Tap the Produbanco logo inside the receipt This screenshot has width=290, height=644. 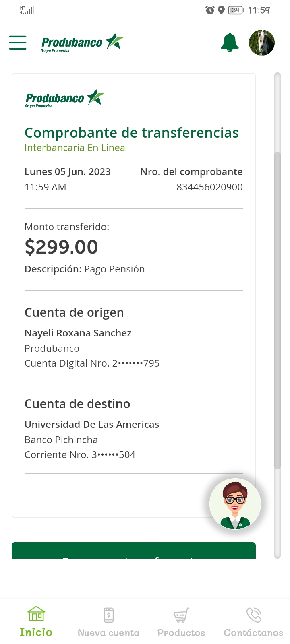point(64,99)
